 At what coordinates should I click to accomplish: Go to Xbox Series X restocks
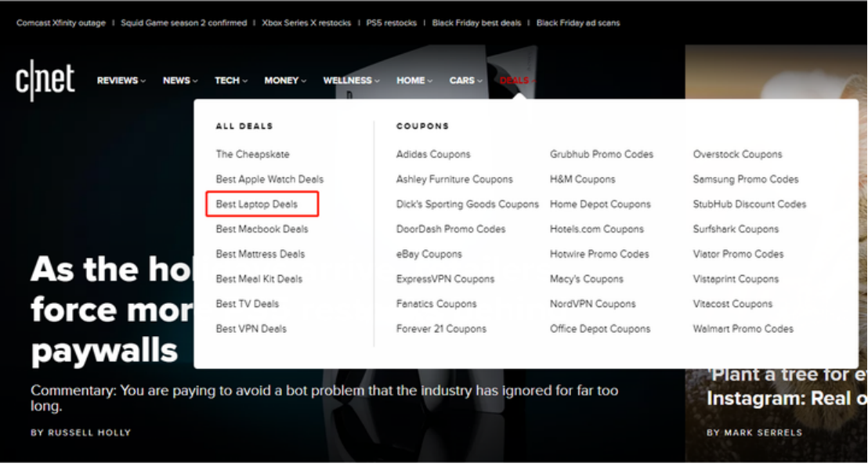pyautogui.click(x=306, y=23)
